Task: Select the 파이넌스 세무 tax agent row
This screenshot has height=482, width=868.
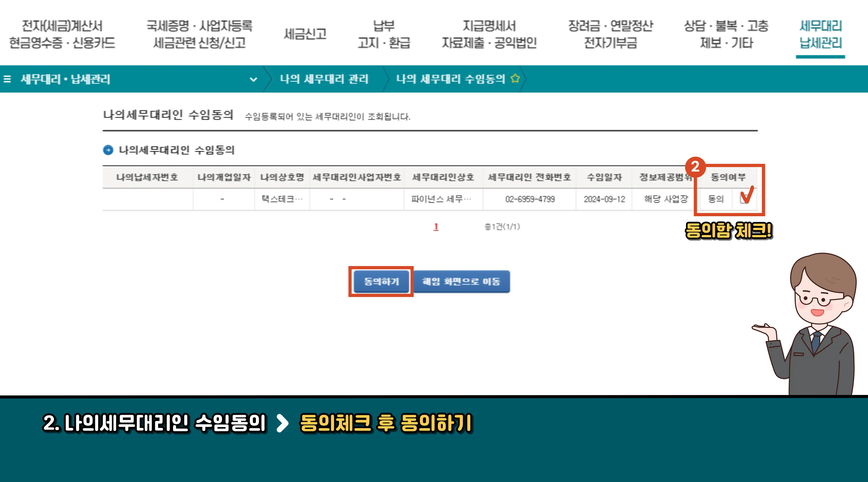Action: 442,199
